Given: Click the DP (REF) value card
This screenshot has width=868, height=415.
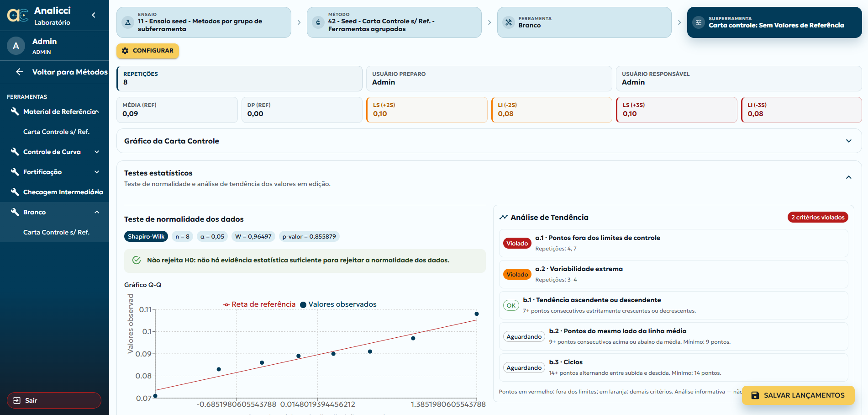Looking at the screenshot, I should [302, 110].
